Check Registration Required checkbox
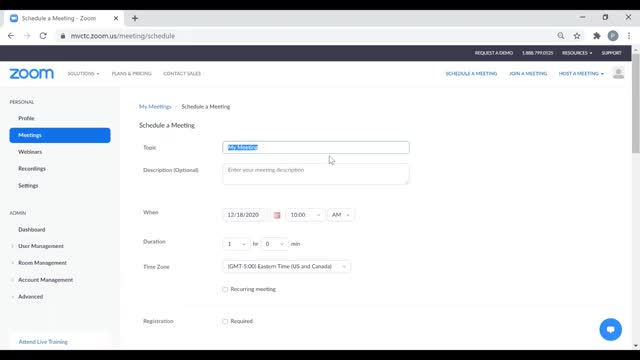Viewport: 640px width, 360px height. [225, 321]
